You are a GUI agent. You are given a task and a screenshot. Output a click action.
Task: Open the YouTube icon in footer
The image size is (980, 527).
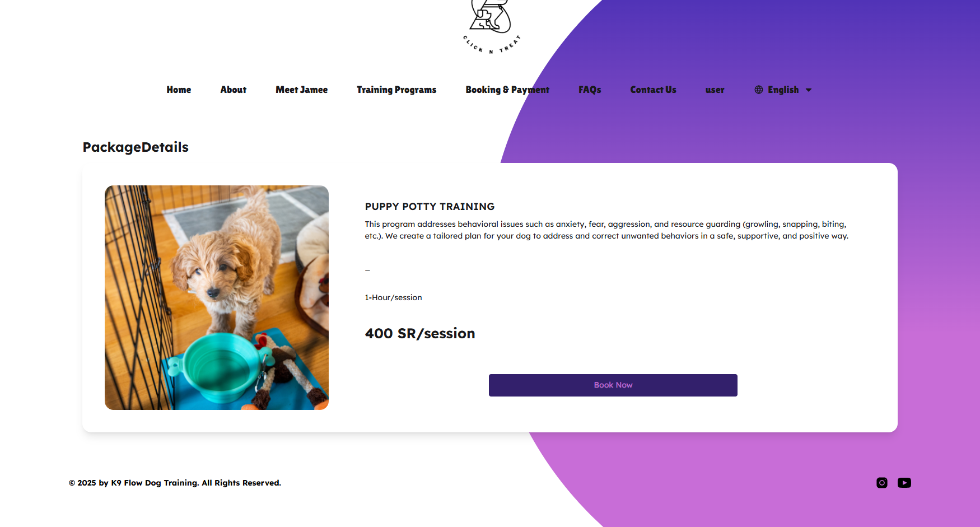[904, 483]
